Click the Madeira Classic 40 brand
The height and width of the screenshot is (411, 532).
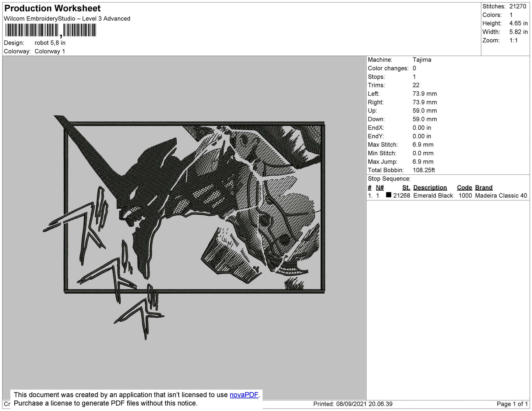[501, 195]
